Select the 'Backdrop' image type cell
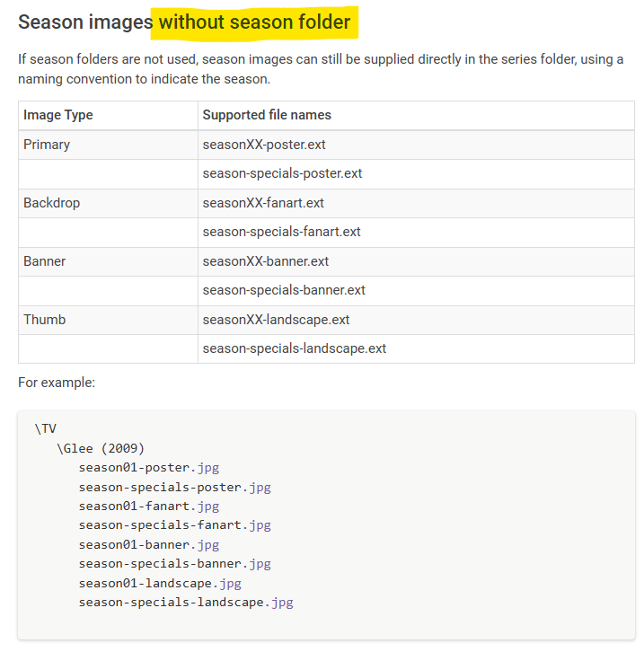Screen dimensions: 644x652 (51, 203)
